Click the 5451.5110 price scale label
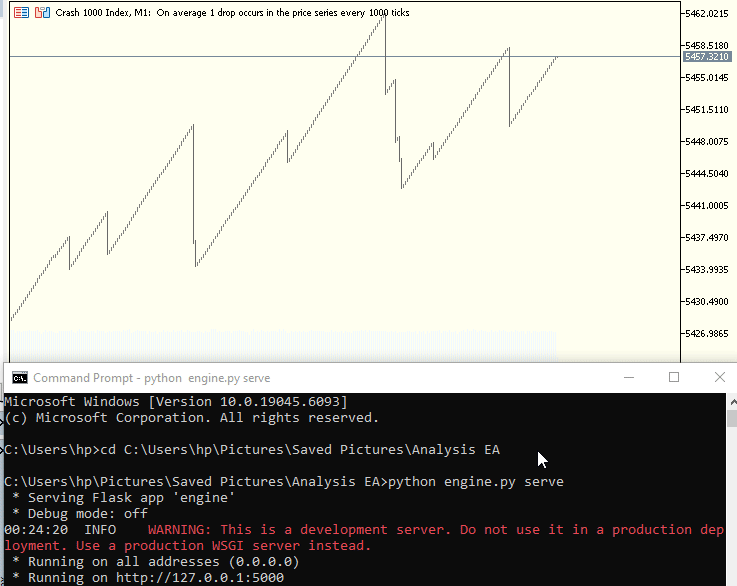The width and height of the screenshot is (737, 586). [x=706, y=109]
